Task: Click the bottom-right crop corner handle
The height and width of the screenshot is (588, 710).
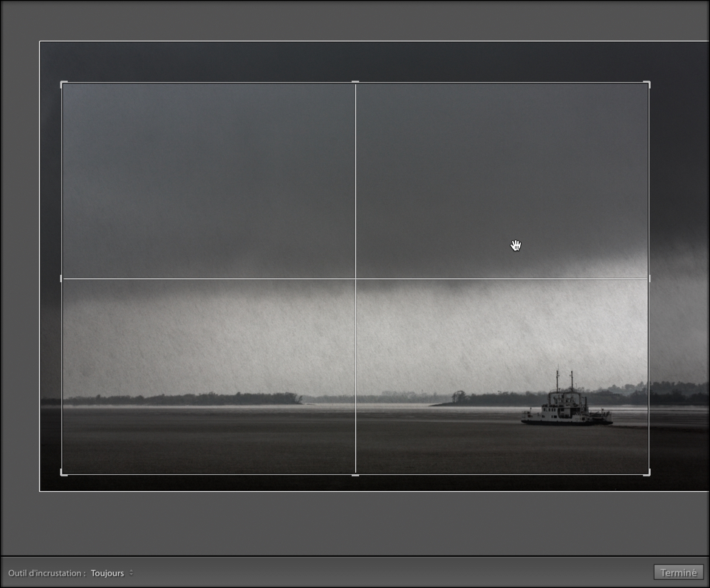Action: point(647,473)
